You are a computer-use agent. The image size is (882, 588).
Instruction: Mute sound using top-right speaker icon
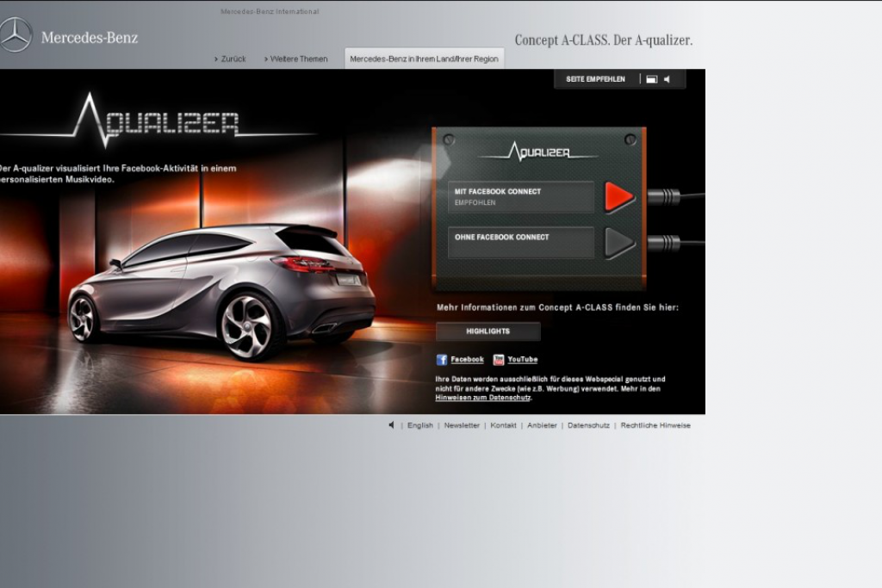668,79
